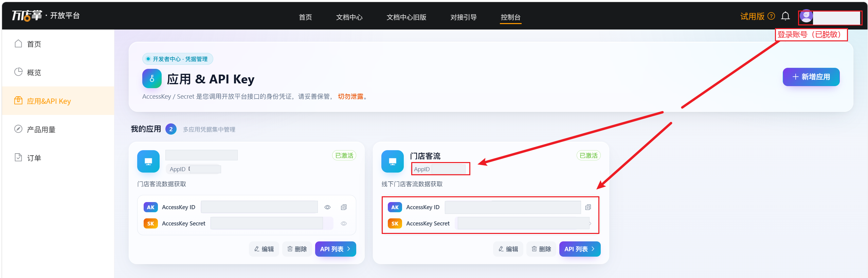Click the 万店掌 开放平台 logo
The image size is (868, 278).
pos(46,16)
